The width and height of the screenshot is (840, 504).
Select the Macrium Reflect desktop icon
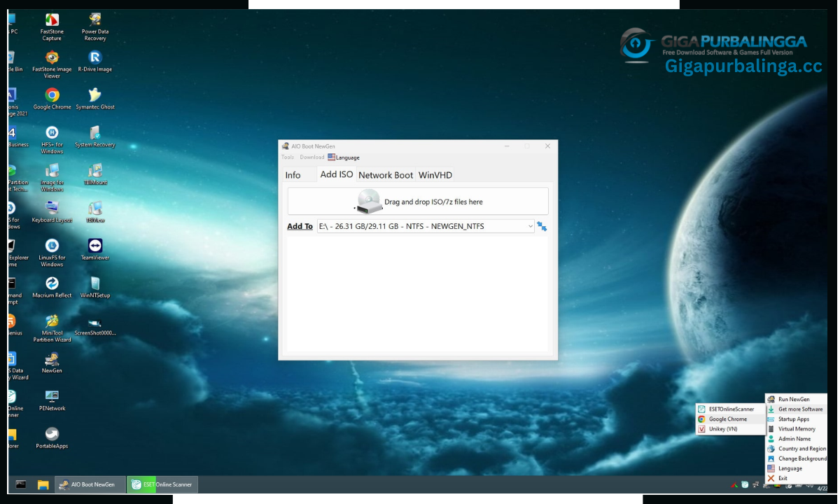click(52, 288)
